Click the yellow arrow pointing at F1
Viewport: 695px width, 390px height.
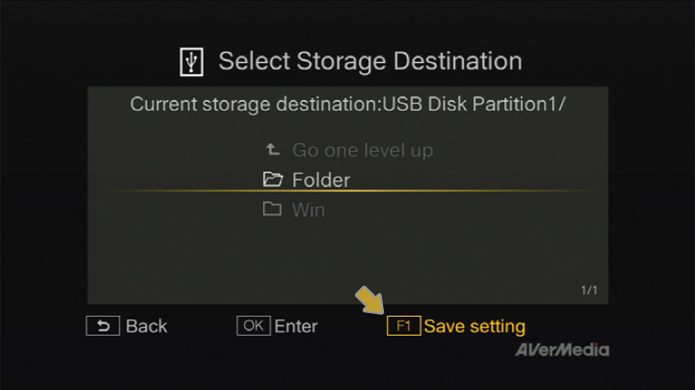[369, 300]
